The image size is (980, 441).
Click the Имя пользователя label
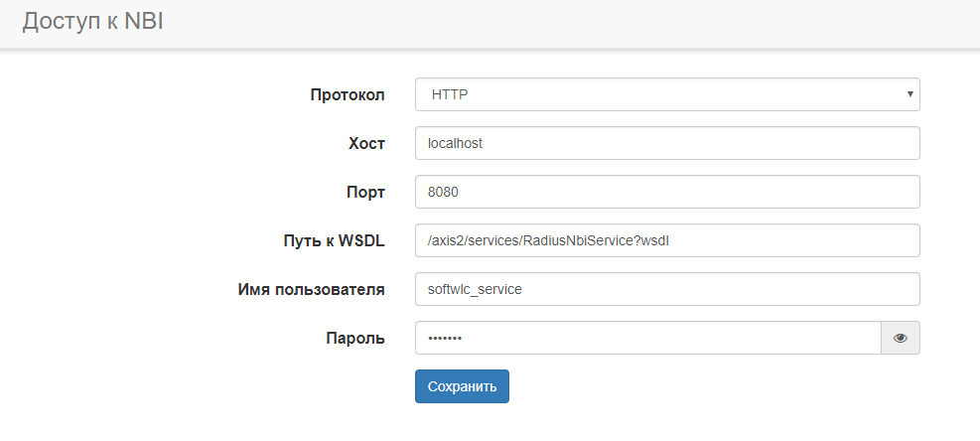309,289
